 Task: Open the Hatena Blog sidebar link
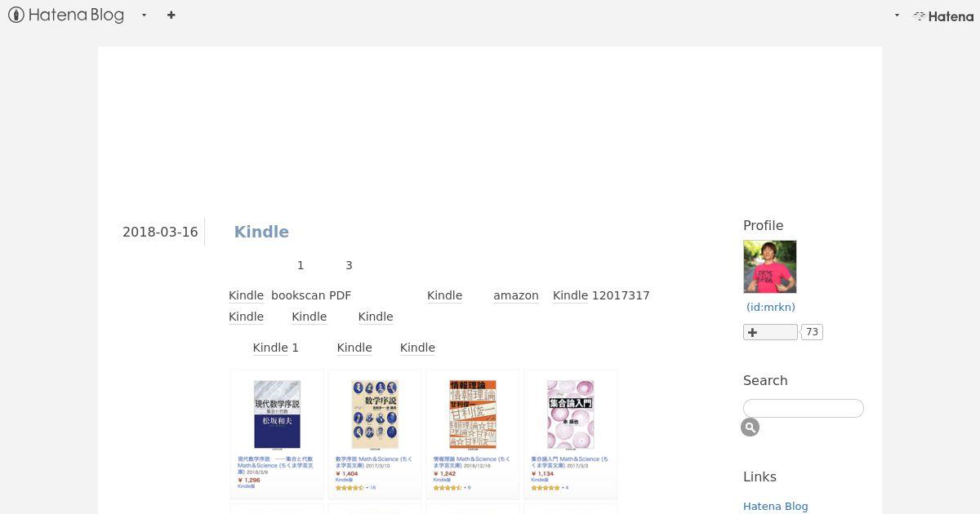[776, 506]
